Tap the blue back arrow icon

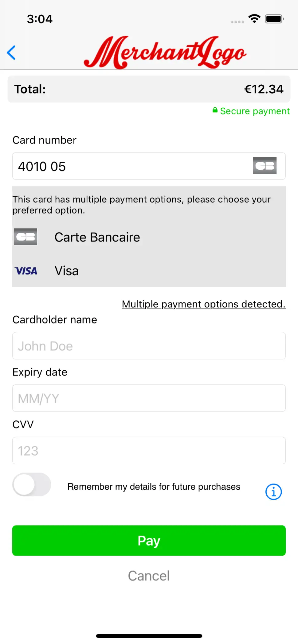(11, 52)
